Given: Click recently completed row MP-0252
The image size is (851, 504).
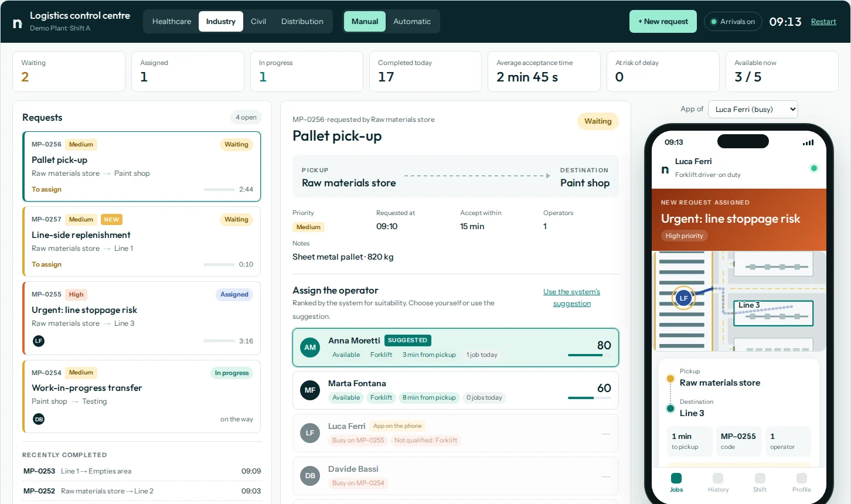Looking at the screenshot, I should point(142,491).
